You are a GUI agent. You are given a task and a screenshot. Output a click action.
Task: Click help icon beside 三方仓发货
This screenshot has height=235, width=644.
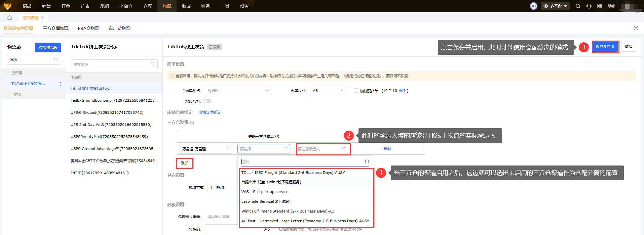192,123
